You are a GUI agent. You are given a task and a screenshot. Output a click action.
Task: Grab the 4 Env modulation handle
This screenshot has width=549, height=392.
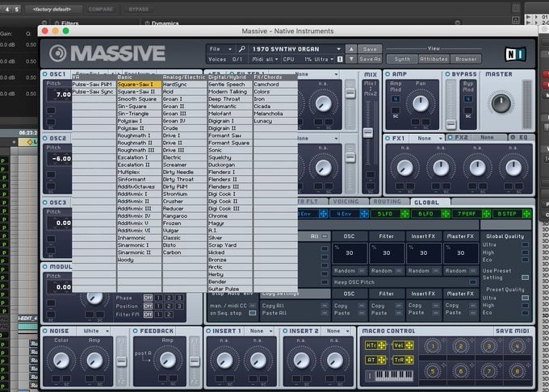click(364, 213)
